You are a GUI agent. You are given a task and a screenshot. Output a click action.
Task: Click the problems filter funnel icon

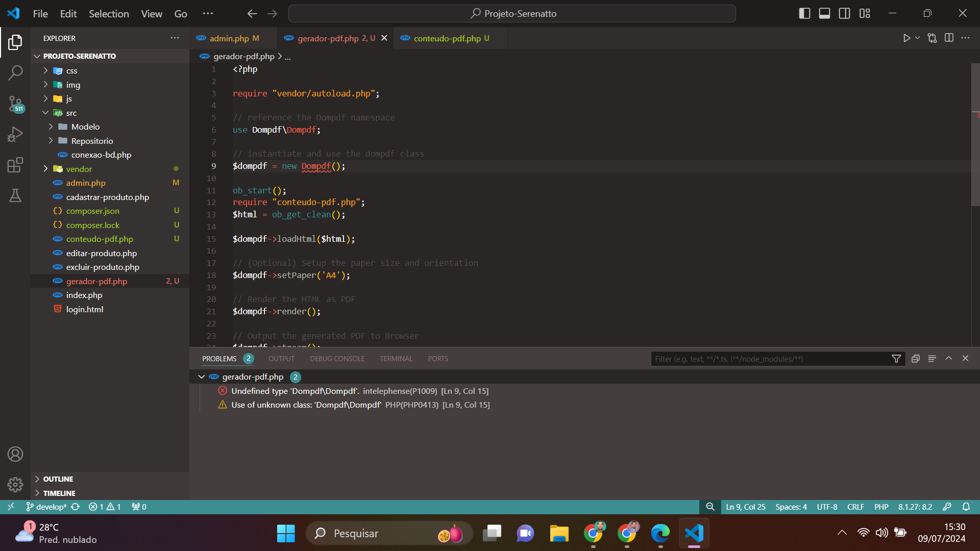pyautogui.click(x=896, y=359)
